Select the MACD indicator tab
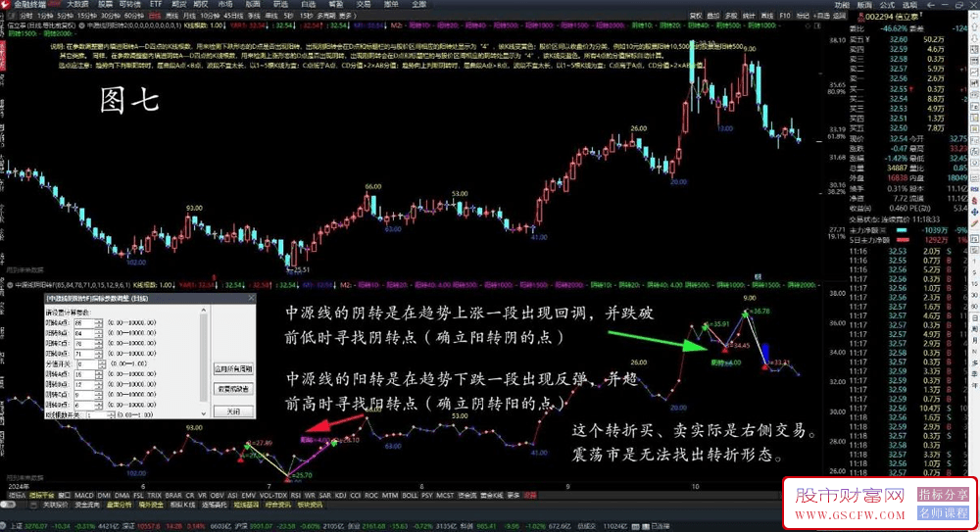 84,495
